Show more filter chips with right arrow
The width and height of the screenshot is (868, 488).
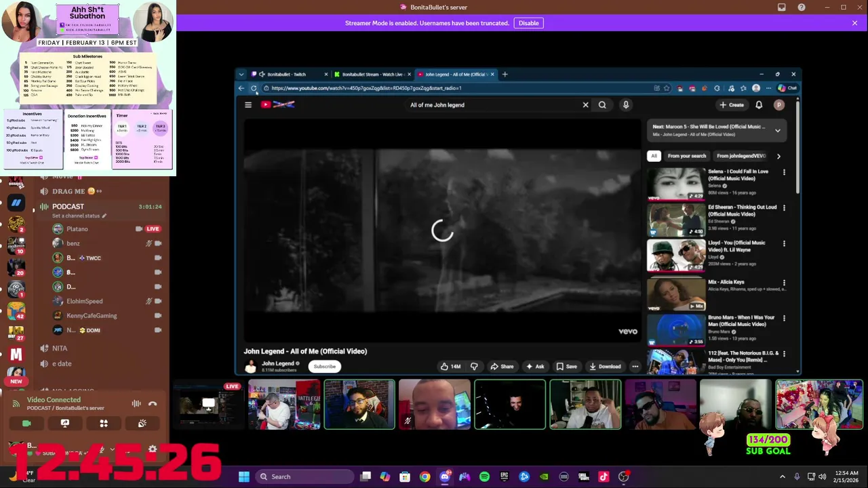pyautogui.click(x=778, y=157)
